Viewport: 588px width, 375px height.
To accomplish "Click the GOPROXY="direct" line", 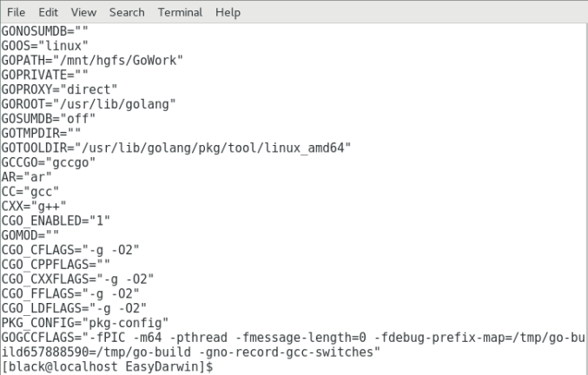I will click(x=59, y=89).
